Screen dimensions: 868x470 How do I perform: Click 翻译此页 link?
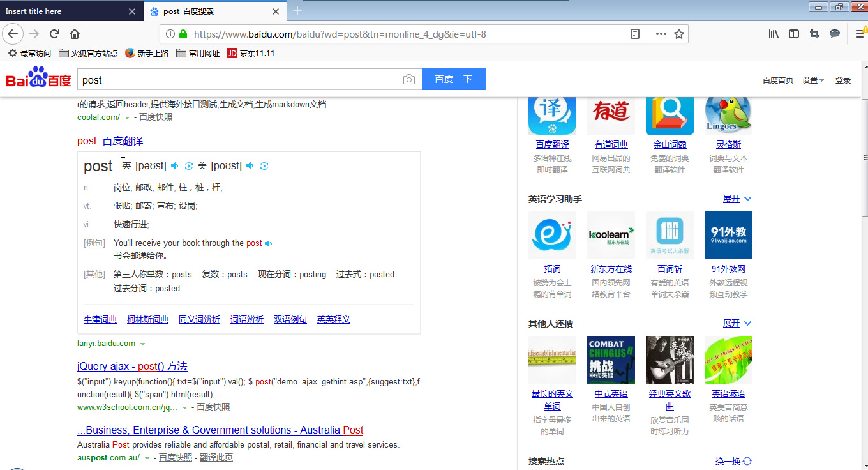click(x=216, y=458)
